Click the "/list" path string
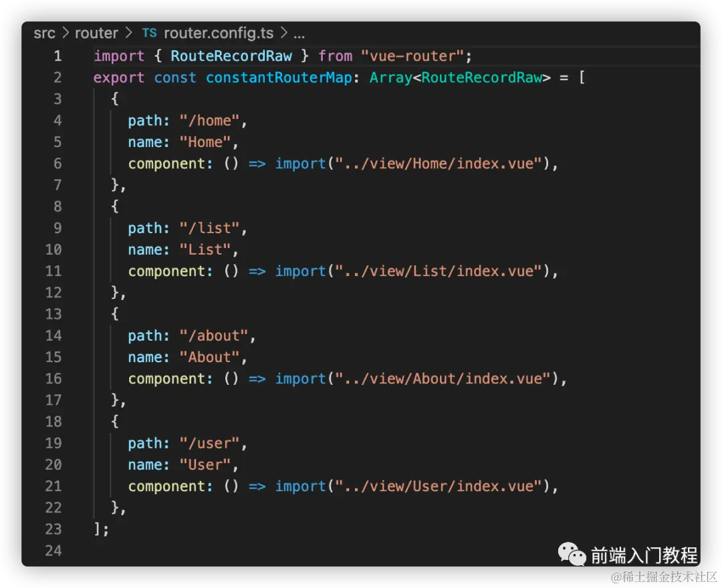 (209, 229)
